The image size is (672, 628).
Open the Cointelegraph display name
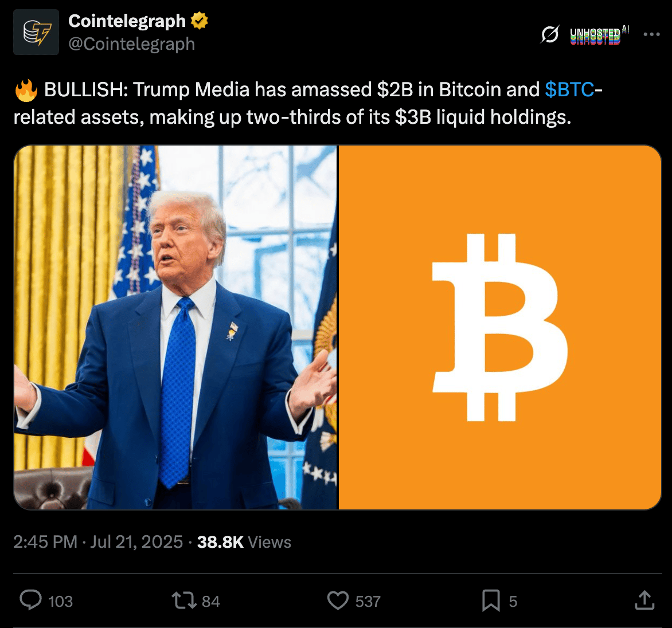click(x=127, y=21)
